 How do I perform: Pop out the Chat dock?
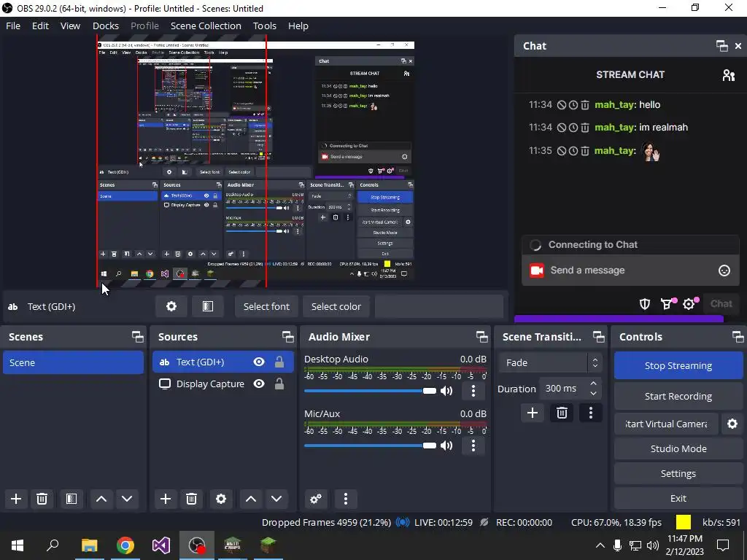pos(721,46)
